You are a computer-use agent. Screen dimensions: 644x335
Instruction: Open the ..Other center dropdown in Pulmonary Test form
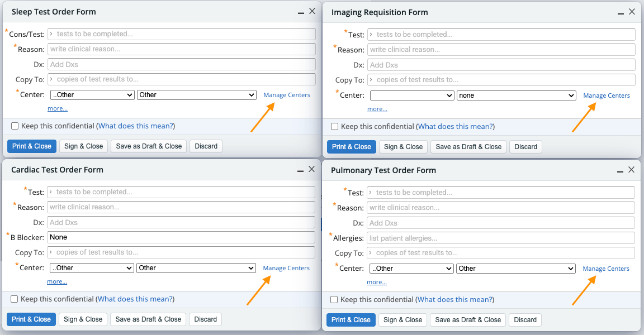click(x=411, y=269)
